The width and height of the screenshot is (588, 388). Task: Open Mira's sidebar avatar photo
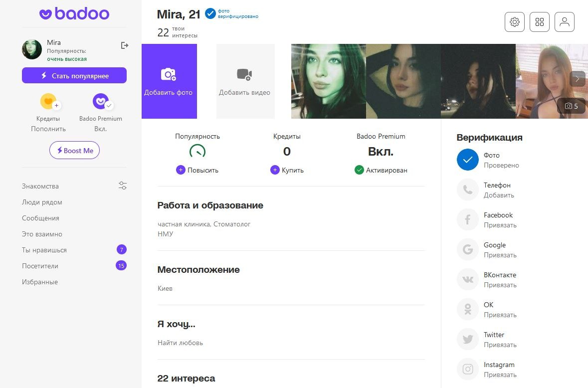pos(32,49)
